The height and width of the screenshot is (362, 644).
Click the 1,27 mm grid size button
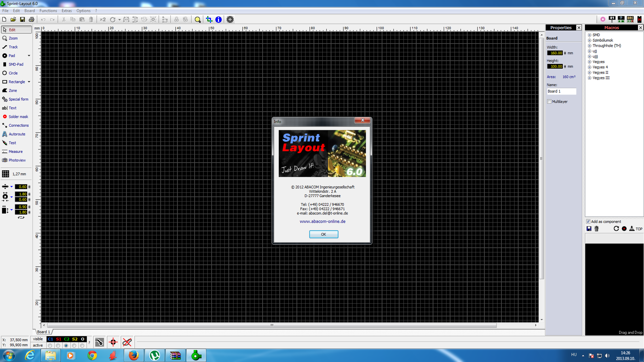click(x=15, y=174)
